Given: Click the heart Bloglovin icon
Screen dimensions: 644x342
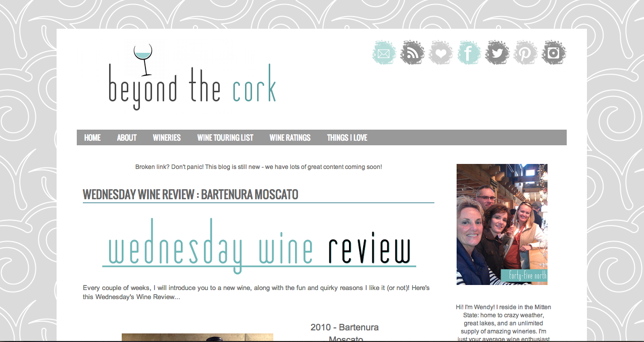Looking at the screenshot, I should [x=441, y=52].
